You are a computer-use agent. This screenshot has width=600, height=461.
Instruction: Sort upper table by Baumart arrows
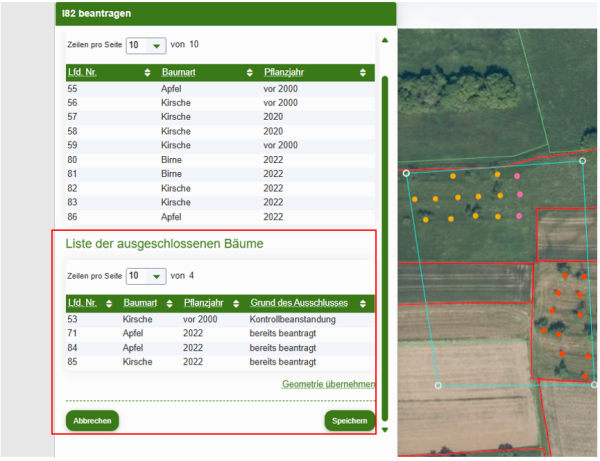[x=249, y=73]
